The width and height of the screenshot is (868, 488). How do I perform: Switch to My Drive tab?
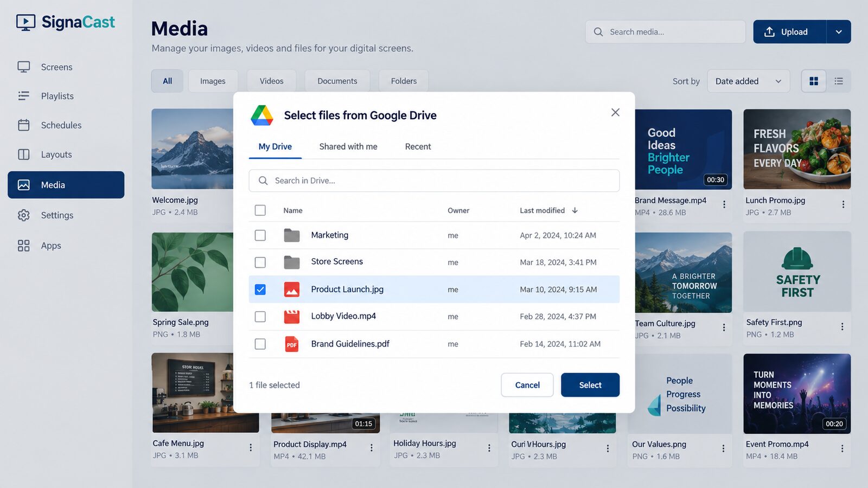275,147
